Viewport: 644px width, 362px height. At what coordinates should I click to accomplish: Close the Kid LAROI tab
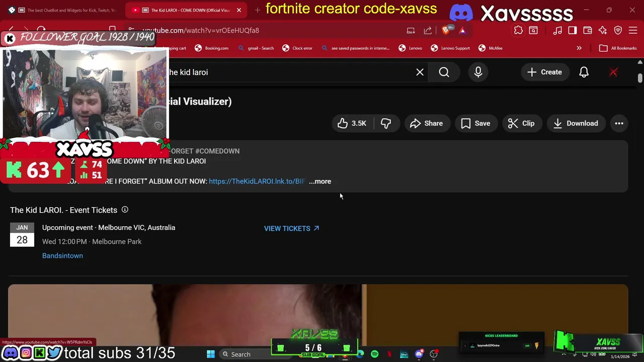[x=239, y=10]
